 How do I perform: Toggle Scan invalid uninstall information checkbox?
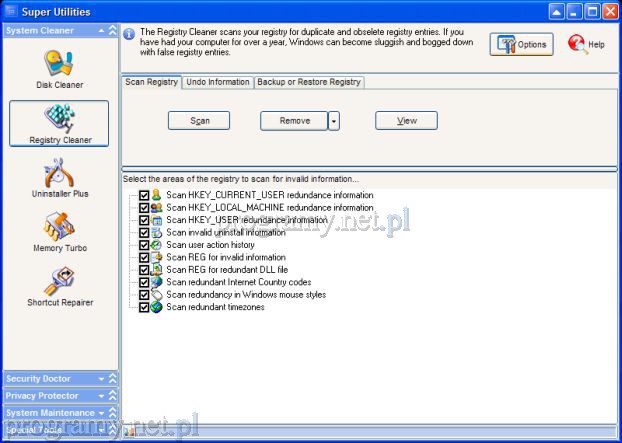pos(144,232)
